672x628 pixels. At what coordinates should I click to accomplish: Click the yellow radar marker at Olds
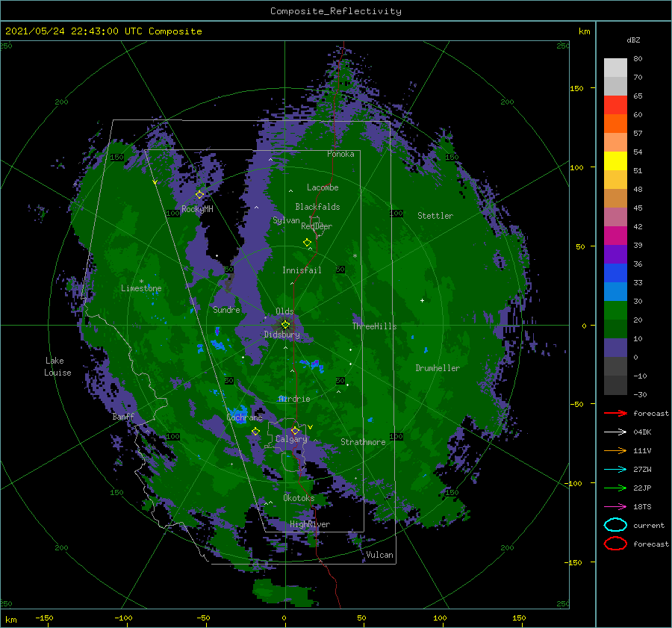pyautogui.click(x=285, y=325)
